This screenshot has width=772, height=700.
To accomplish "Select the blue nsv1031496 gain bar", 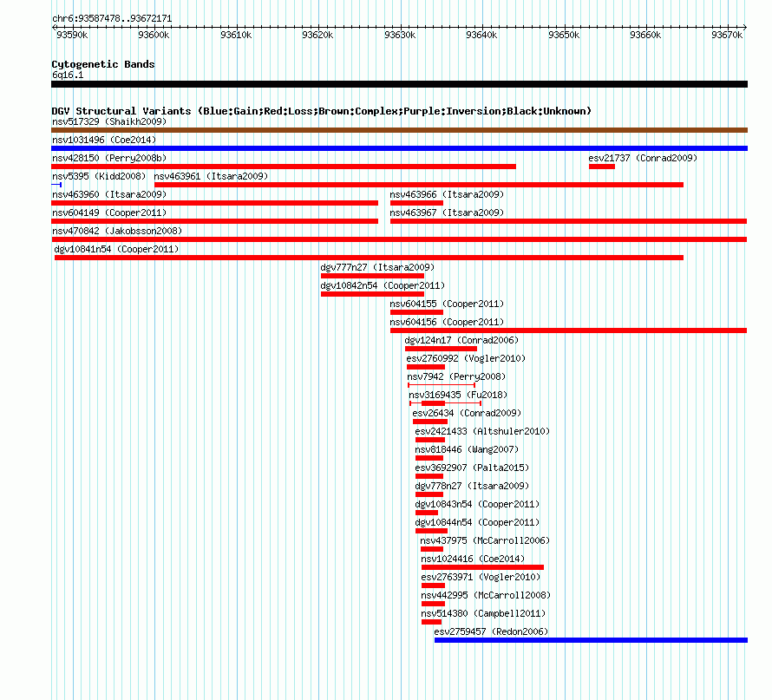I will pos(399,148).
